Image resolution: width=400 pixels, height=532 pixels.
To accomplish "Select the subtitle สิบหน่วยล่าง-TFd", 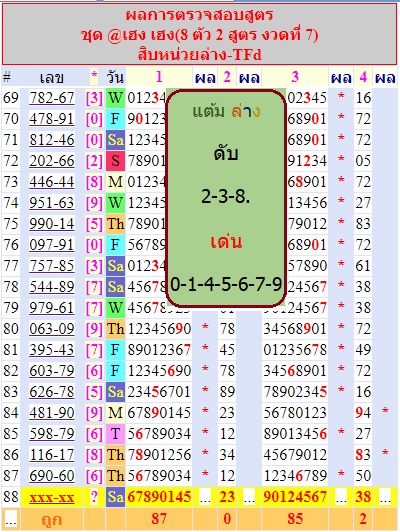I will pyautogui.click(x=199, y=54).
